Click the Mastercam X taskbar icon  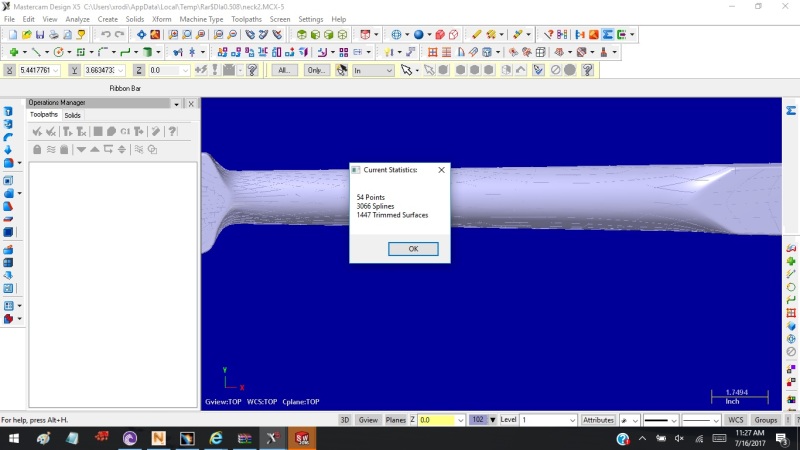click(273, 438)
